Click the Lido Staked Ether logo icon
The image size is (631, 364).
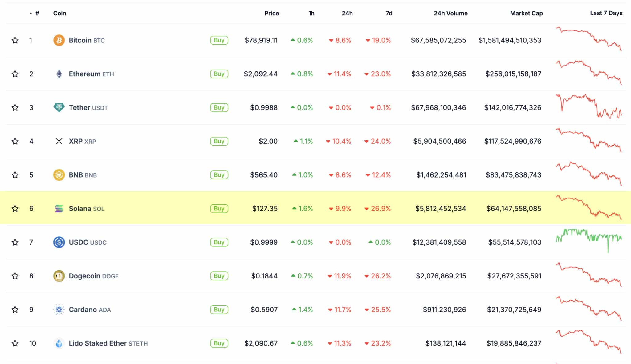(x=59, y=343)
